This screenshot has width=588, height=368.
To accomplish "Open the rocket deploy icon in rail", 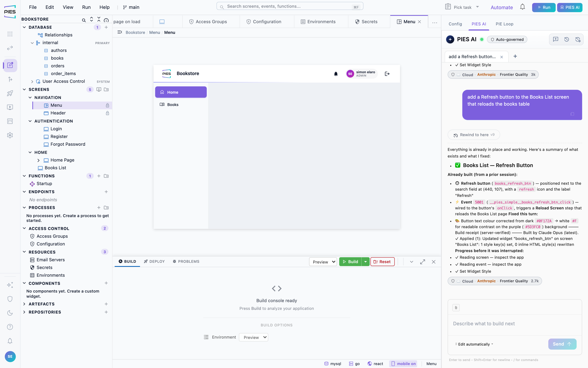I will (10, 93).
